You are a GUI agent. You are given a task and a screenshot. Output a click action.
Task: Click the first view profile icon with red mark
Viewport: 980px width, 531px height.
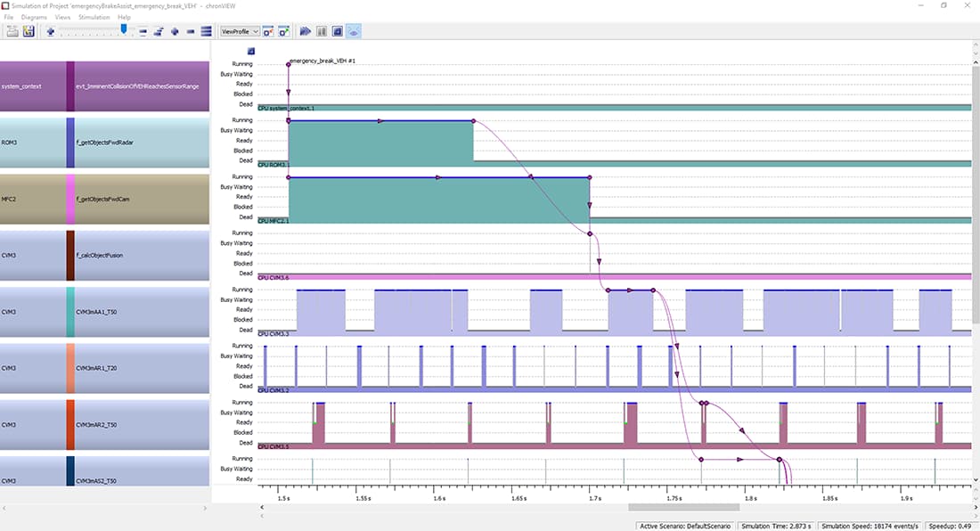pos(268,31)
